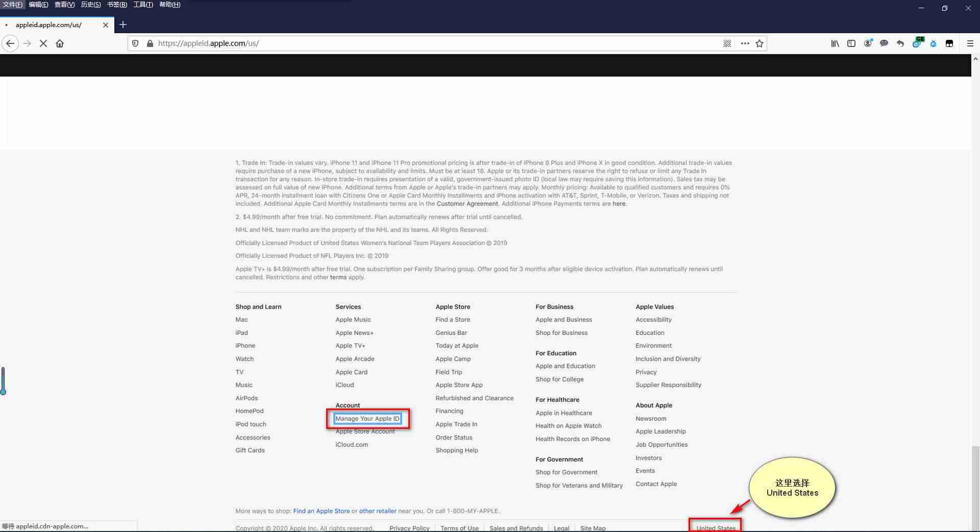Image resolution: width=980 pixels, height=532 pixels.
Task: Open the Site Map footer link
Action: 593,528
